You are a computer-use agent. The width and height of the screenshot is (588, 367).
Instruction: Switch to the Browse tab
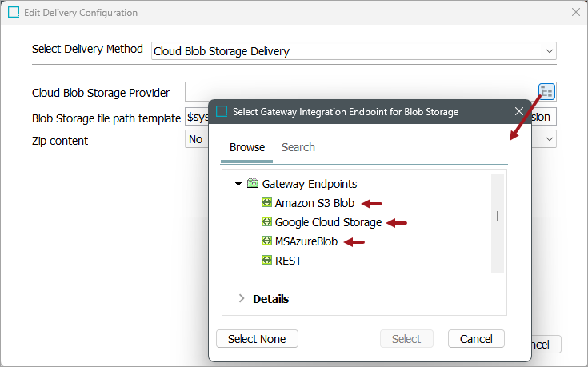pos(247,147)
